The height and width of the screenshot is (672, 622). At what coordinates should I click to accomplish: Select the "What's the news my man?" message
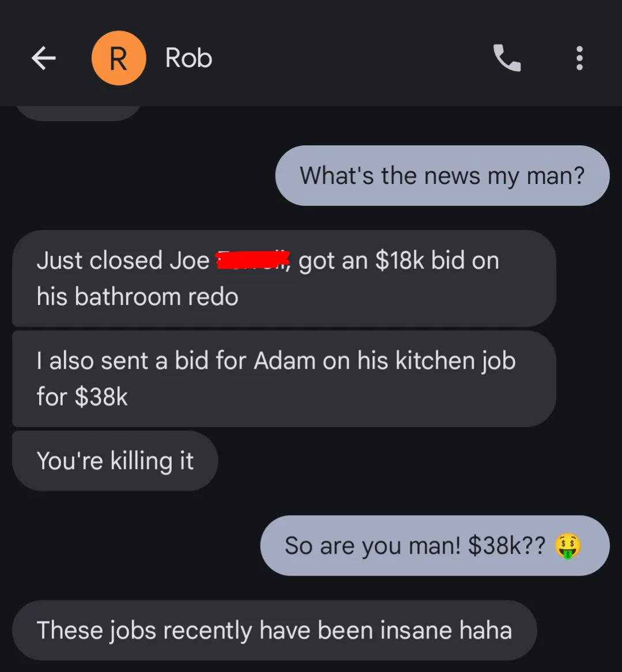pyautogui.click(x=442, y=175)
